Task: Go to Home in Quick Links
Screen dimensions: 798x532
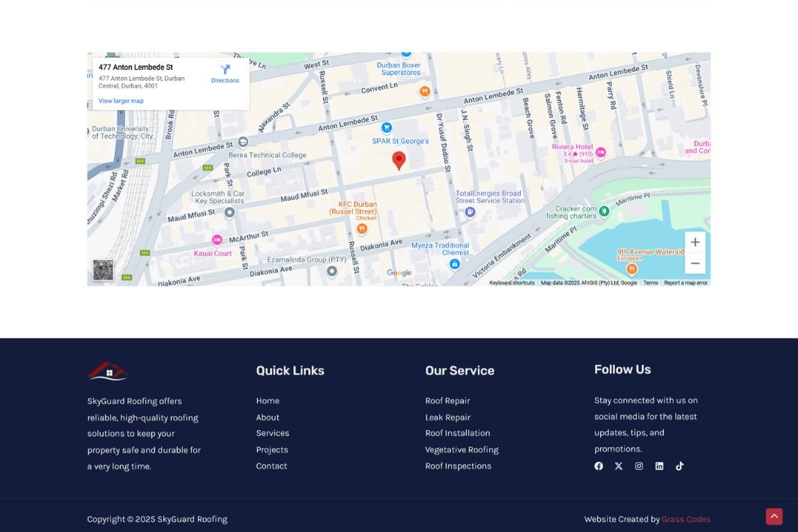Action: pyautogui.click(x=267, y=401)
